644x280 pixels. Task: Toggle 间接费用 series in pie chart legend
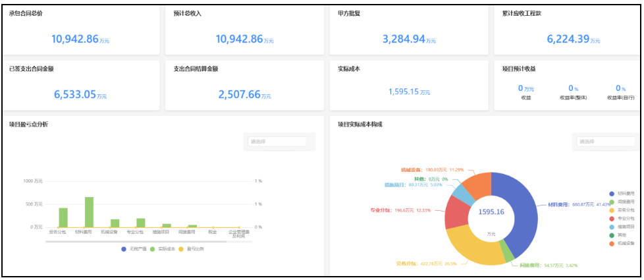(x=622, y=202)
